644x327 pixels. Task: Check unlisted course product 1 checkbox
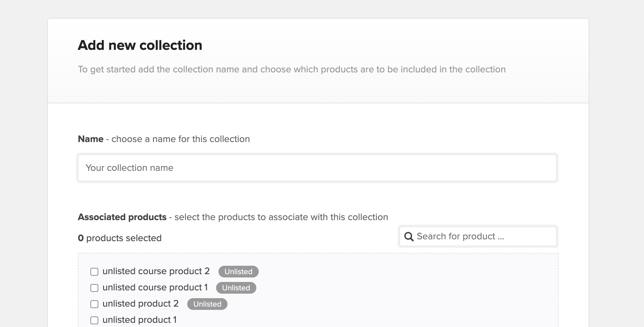pos(94,288)
